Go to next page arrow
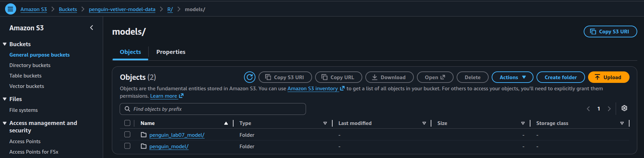Screen dimensions: 644x158 point(609,108)
